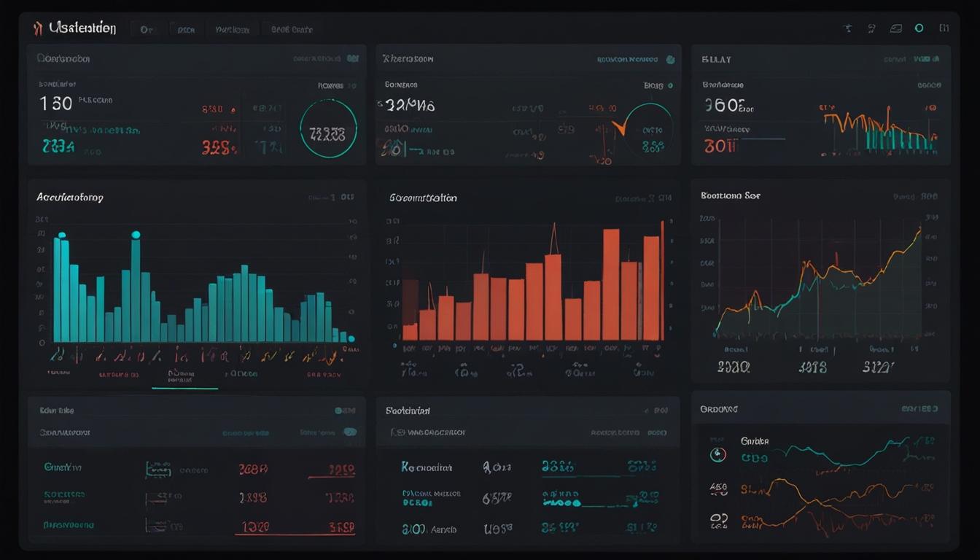Click the rightmost bracket icon in top-right toolbar
The width and height of the screenshot is (980, 560).
[944, 28]
